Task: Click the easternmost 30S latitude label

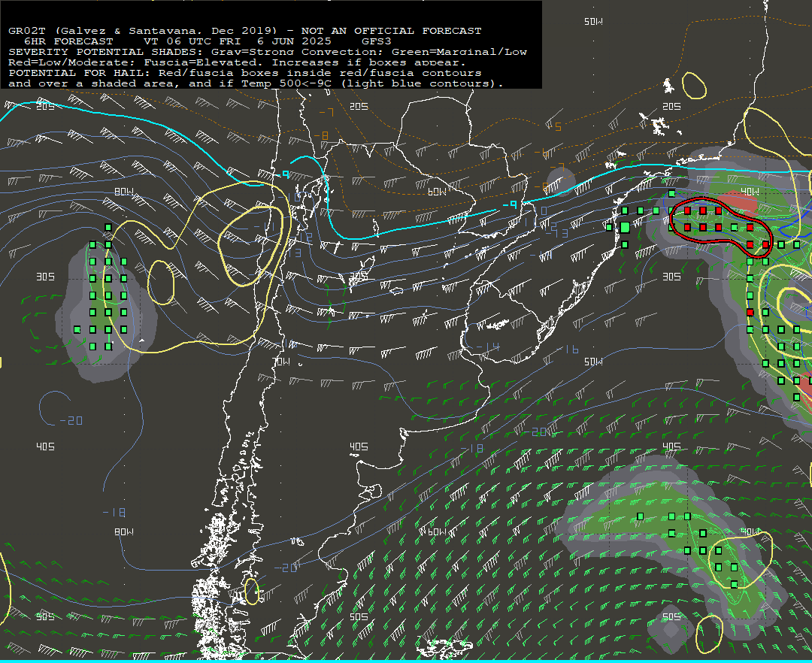Action: coord(671,277)
